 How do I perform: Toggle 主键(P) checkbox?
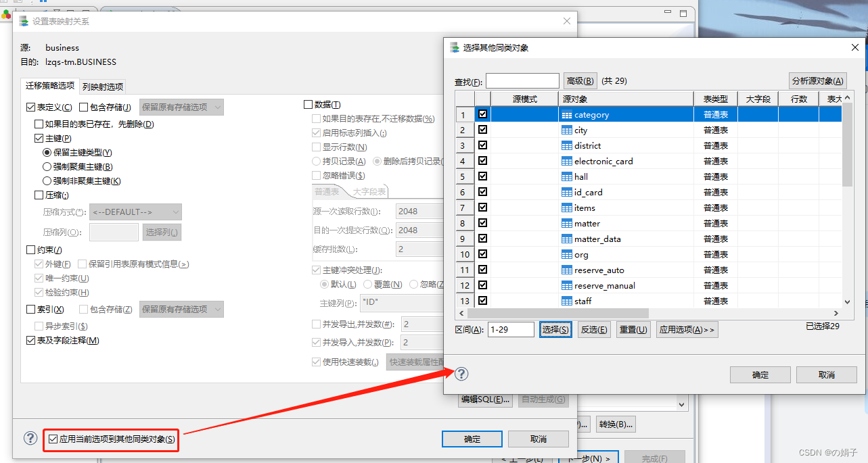click(x=39, y=138)
